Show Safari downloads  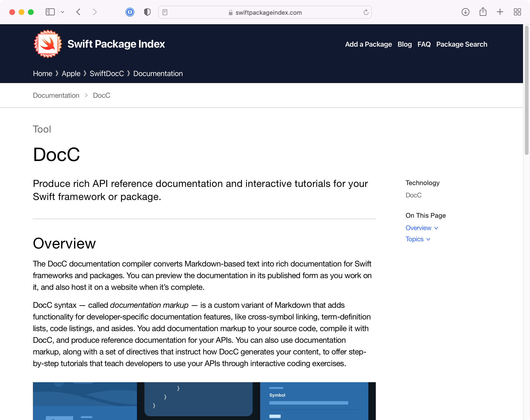point(465,12)
